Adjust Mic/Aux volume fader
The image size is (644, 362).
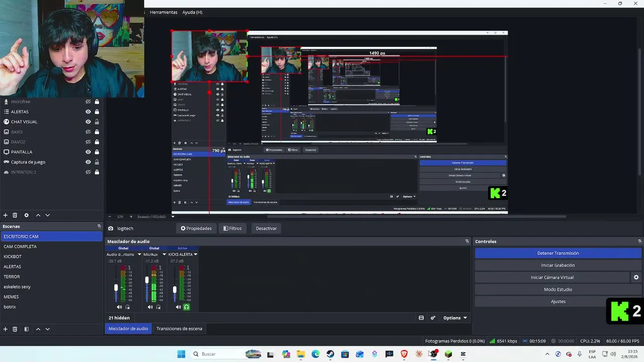click(x=146, y=280)
